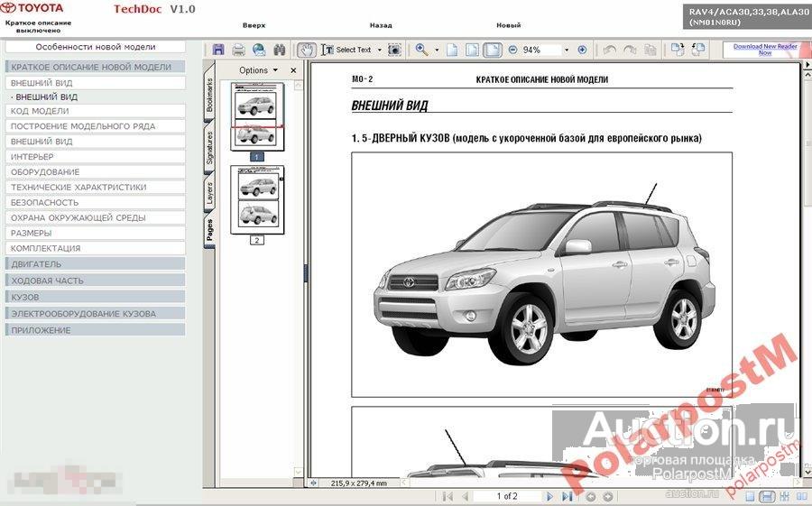Toggle Краткое описание выключено
812x506 pixels.
(x=38, y=26)
